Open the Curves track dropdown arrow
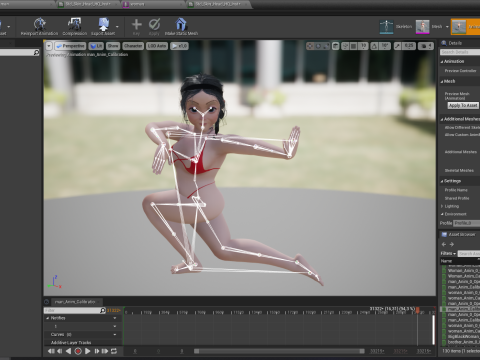Viewport: 480px width, 360px height. (x=115, y=334)
